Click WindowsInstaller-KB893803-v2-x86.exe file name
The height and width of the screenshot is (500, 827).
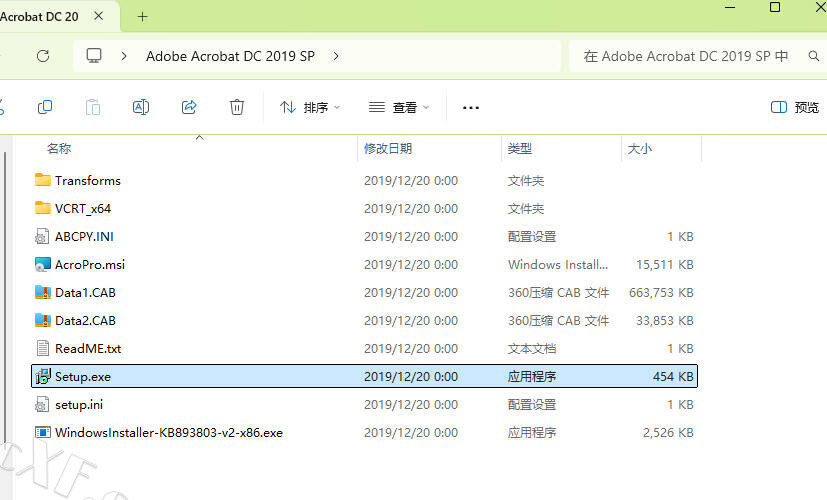169,432
